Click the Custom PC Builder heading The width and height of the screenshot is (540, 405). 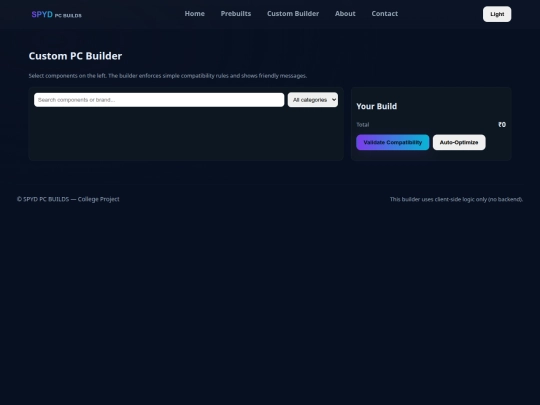75,56
